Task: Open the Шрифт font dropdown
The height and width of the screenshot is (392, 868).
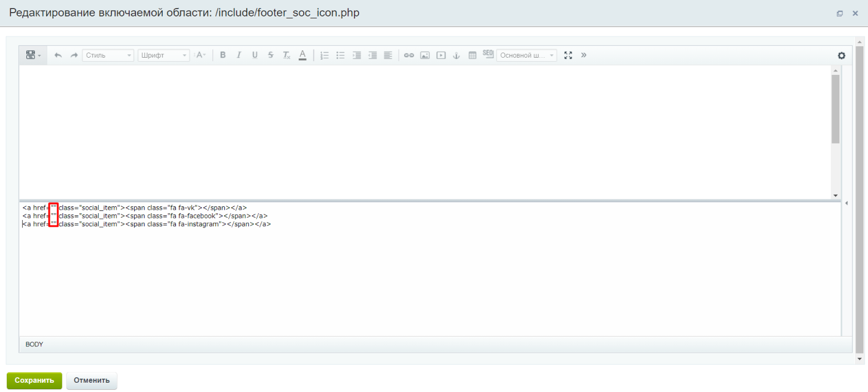Action: [163, 55]
